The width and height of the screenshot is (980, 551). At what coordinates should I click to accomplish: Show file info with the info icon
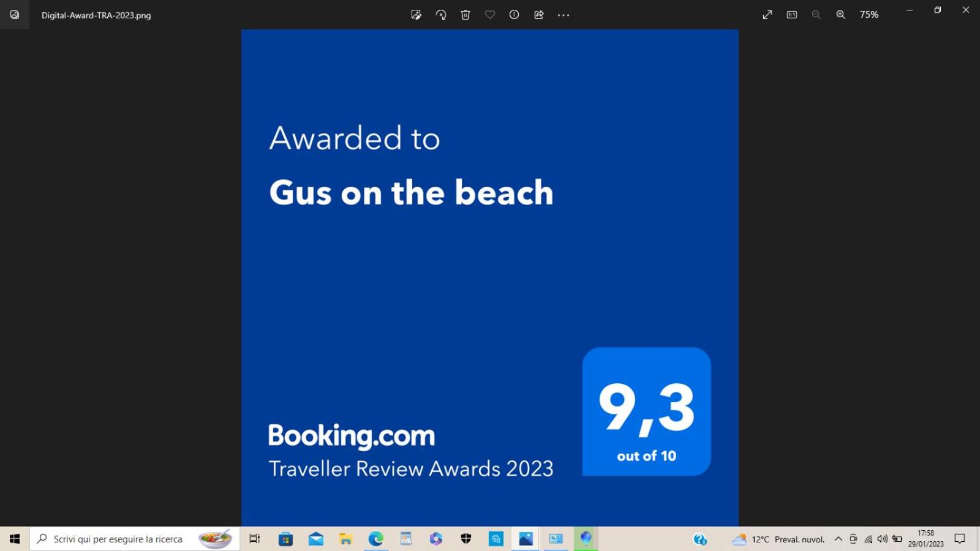[x=514, y=15]
